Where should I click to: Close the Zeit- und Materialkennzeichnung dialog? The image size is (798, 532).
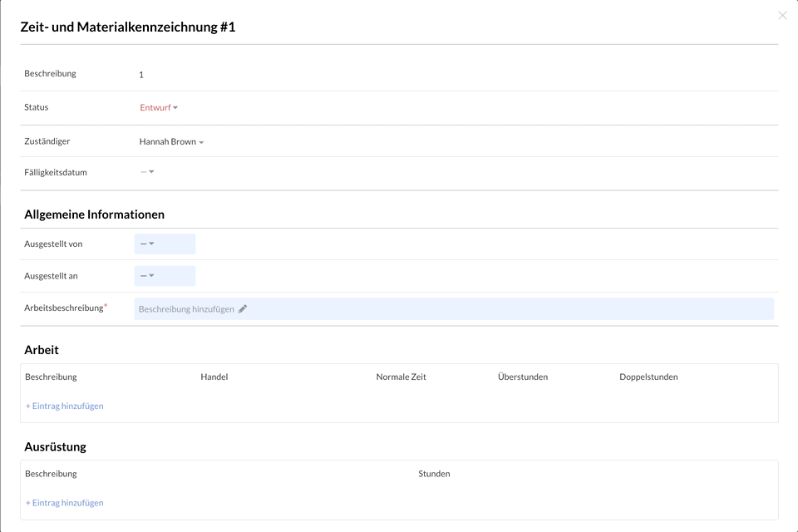782,15
